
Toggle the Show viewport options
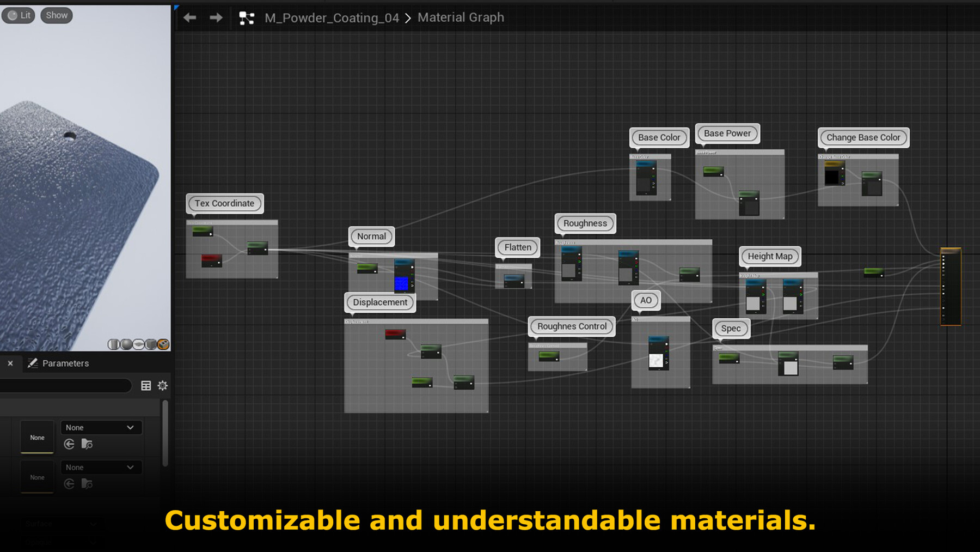56,15
